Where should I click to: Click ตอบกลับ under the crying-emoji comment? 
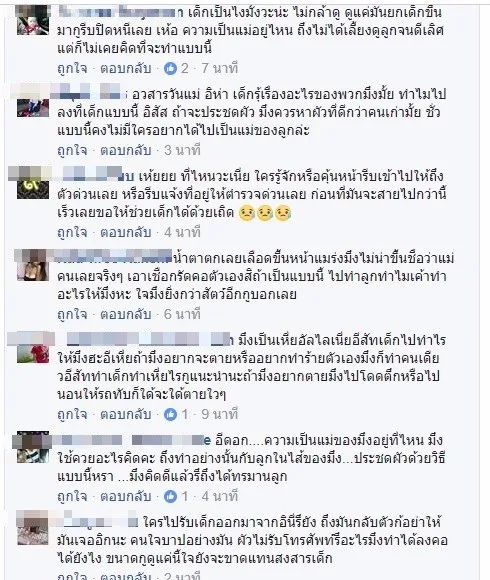126,233
